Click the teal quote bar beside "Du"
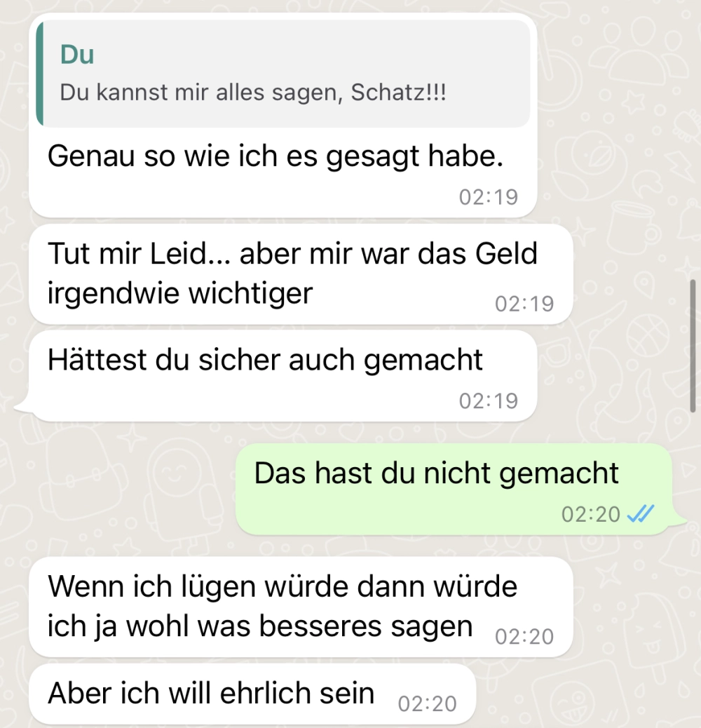Viewport: 701px width, 728px height. (40, 74)
